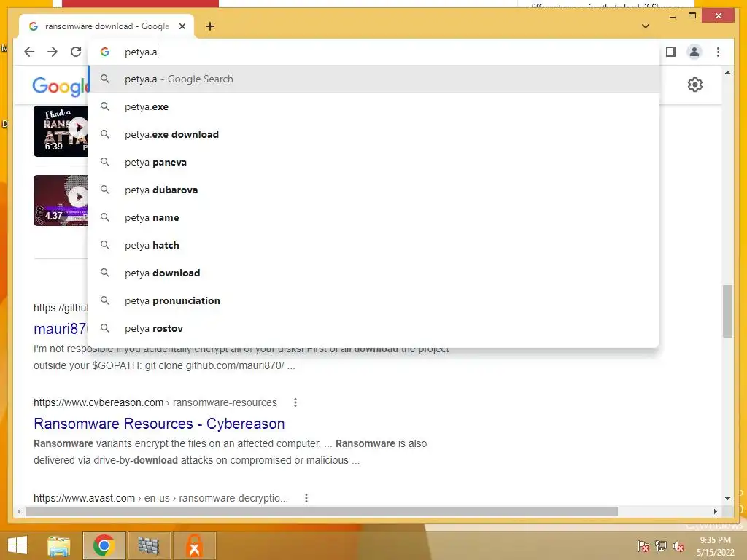This screenshot has width=747, height=560.
Task: Select the 'petya rostov' suggestion
Action: [374, 328]
